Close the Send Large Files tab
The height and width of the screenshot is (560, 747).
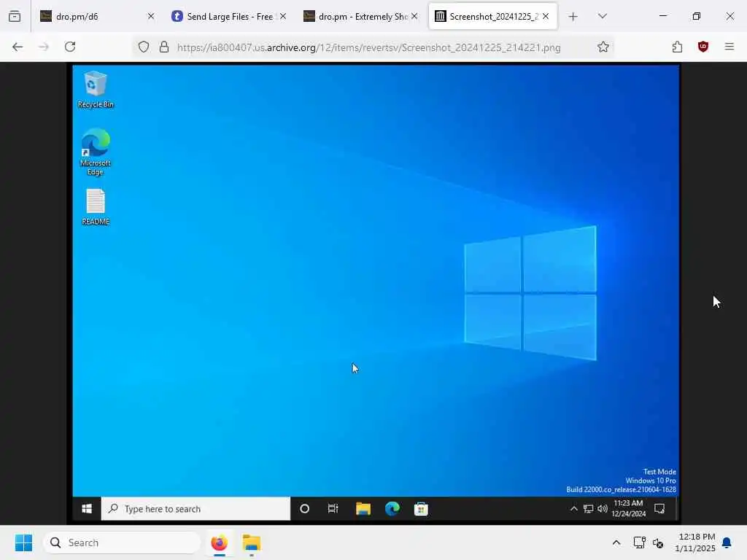click(x=283, y=16)
